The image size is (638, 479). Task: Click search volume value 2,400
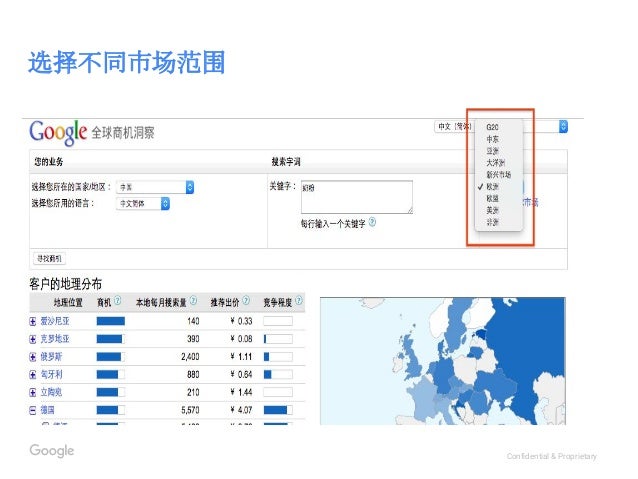[x=190, y=357]
